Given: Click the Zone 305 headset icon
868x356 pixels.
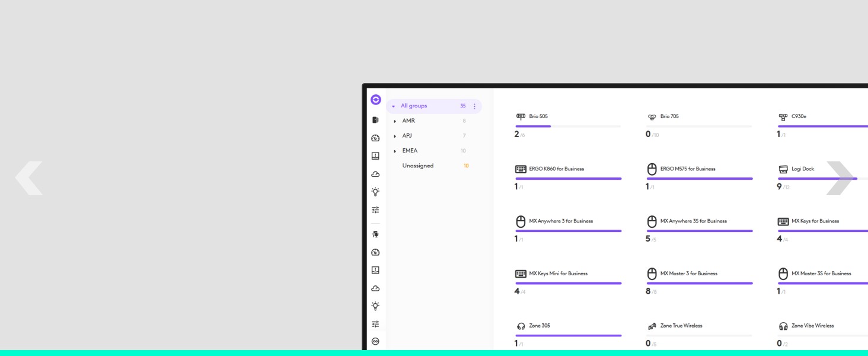Looking at the screenshot, I should tap(521, 326).
